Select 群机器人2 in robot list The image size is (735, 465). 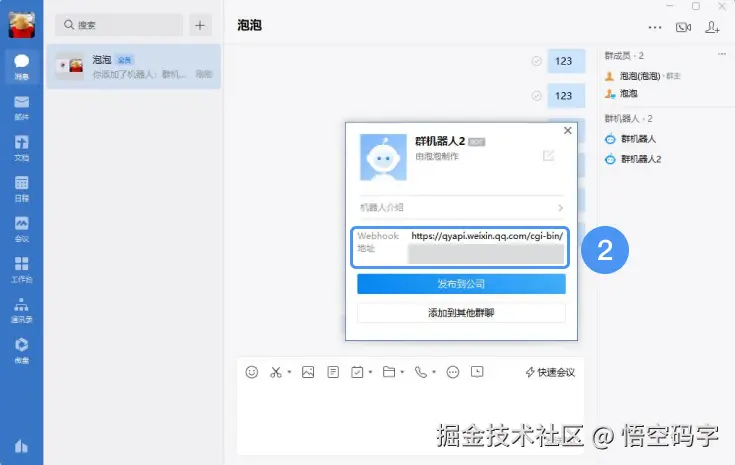coord(633,159)
